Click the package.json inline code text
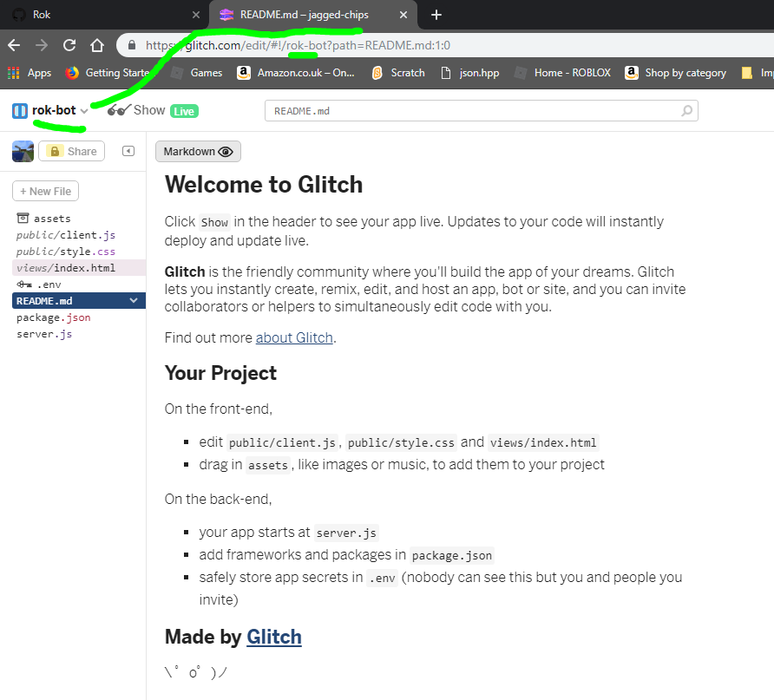Screen dimensions: 774x700 click(452, 556)
